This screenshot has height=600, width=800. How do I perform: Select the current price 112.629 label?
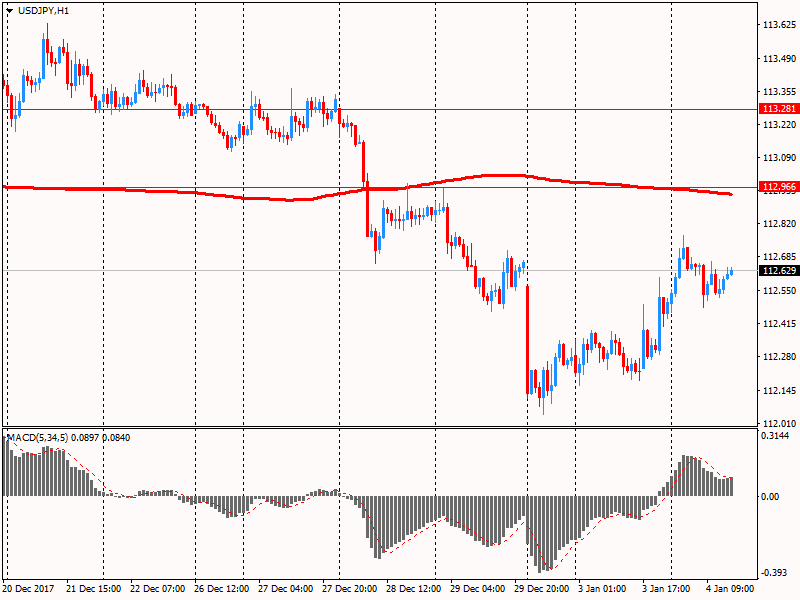click(x=779, y=270)
